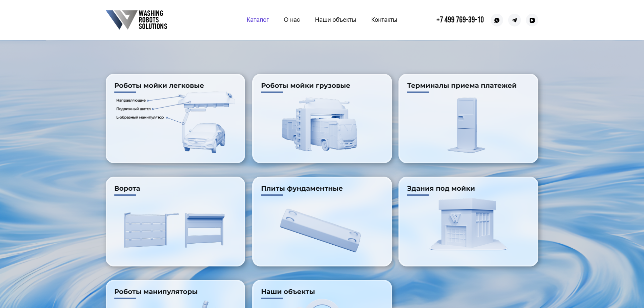Go to the О нас page
The height and width of the screenshot is (308, 644).
click(292, 20)
